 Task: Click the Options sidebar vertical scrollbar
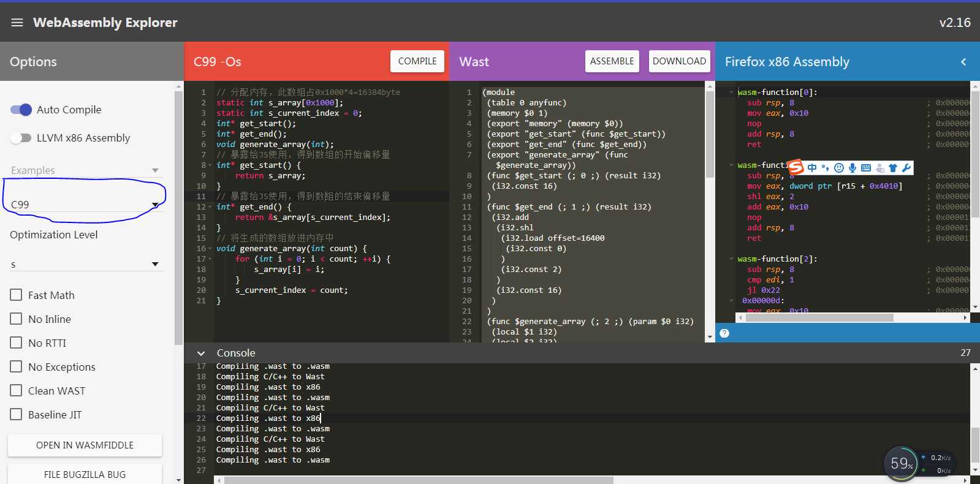click(x=178, y=217)
